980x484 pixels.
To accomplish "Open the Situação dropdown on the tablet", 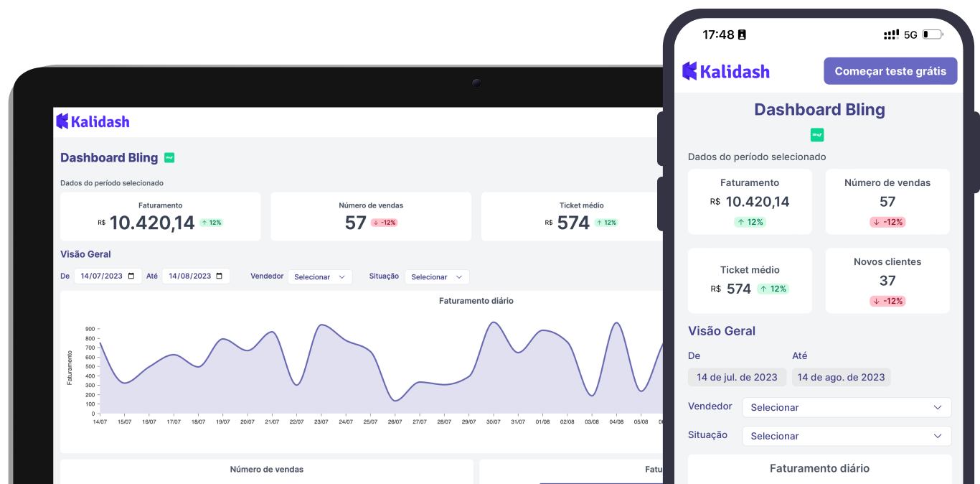I will [437, 276].
